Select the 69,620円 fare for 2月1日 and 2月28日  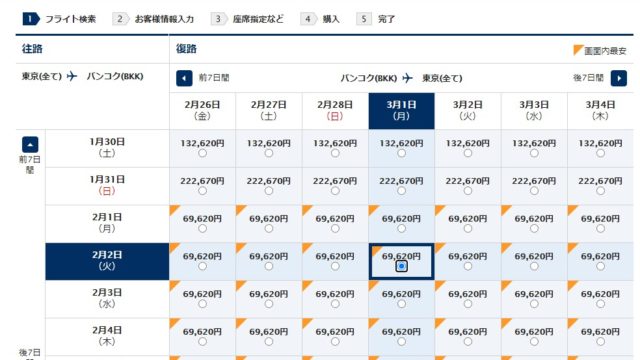coord(335,229)
